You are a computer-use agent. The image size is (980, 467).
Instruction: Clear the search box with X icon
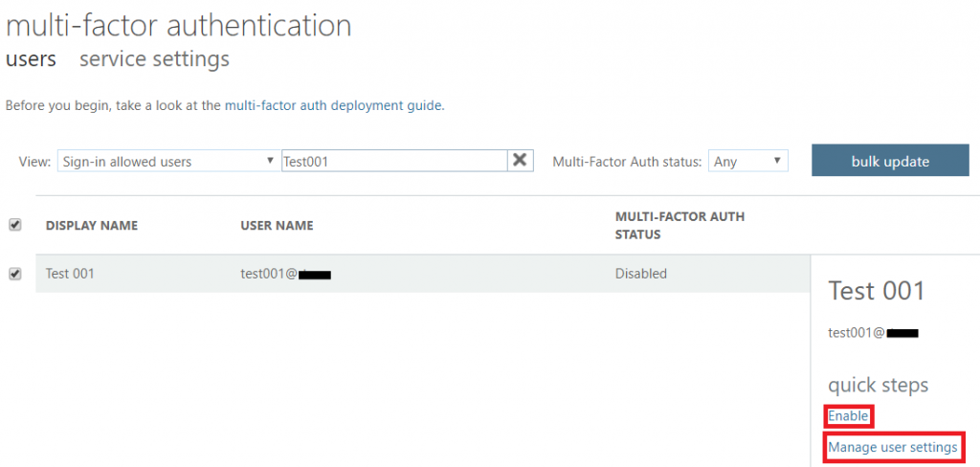520,161
